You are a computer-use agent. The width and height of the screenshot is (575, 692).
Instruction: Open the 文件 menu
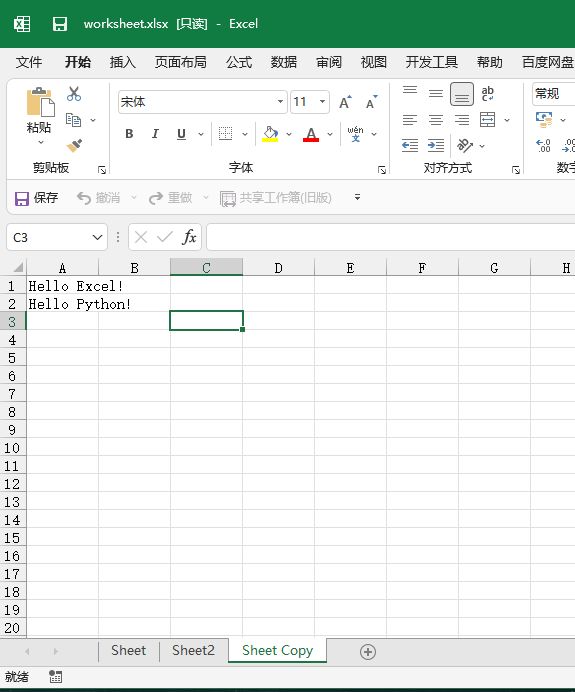[x=29, y=62]
